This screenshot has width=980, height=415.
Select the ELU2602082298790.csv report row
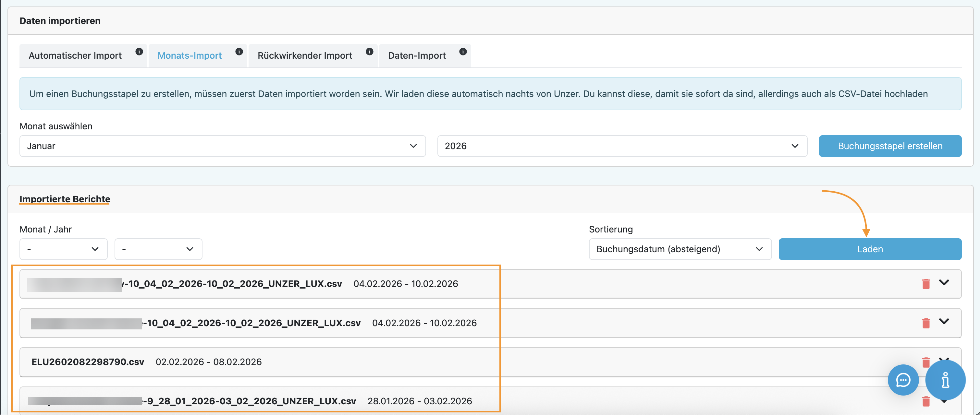pyautogui.click(x=88, y=362)
